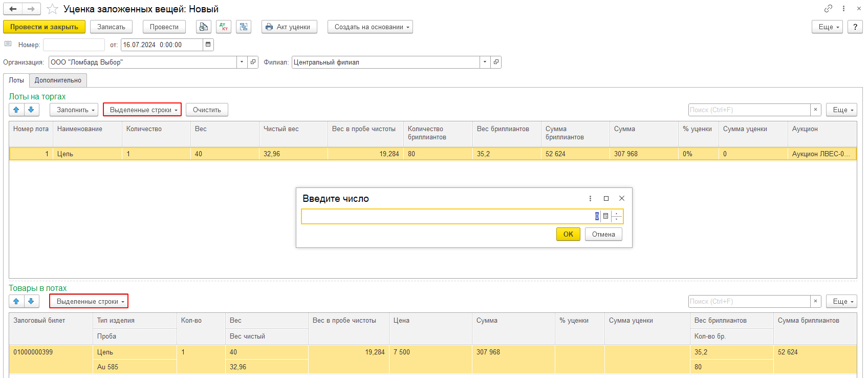Open Выделенные строки menu for goods
Viewport: 868px width, 378px height.
pos(89,301)
